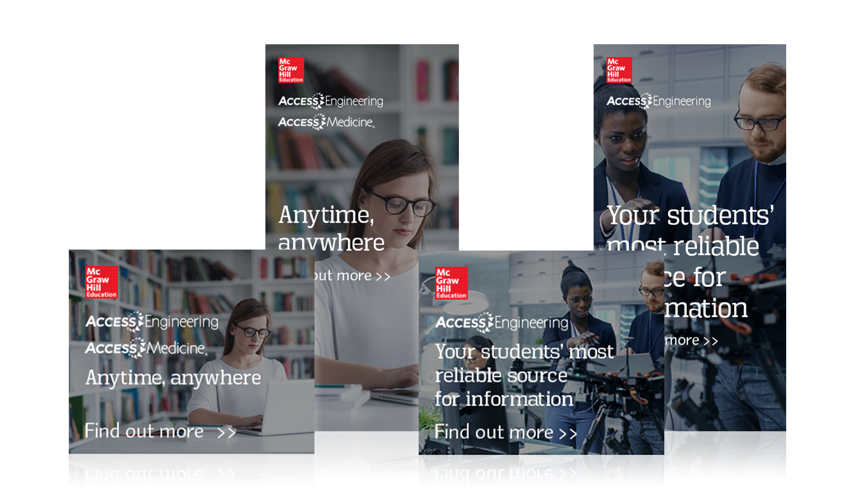The image size is (855, 504).
Task: Open AccessEngineering logo in the wide drone banner
Action: tap(502, 323)
